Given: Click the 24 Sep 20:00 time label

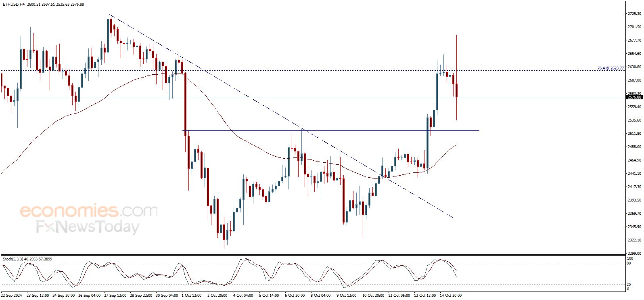Looking at the screenshot, I should [63, 296].
